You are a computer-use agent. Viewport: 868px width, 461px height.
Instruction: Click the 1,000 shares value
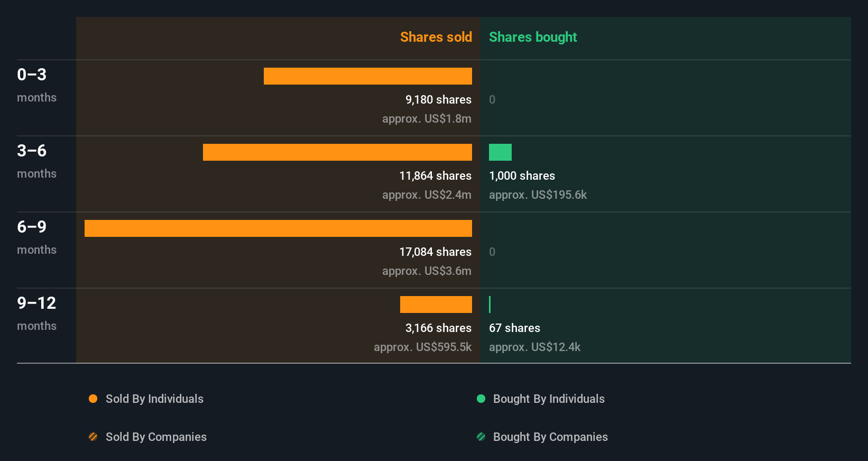pos(522,176)
